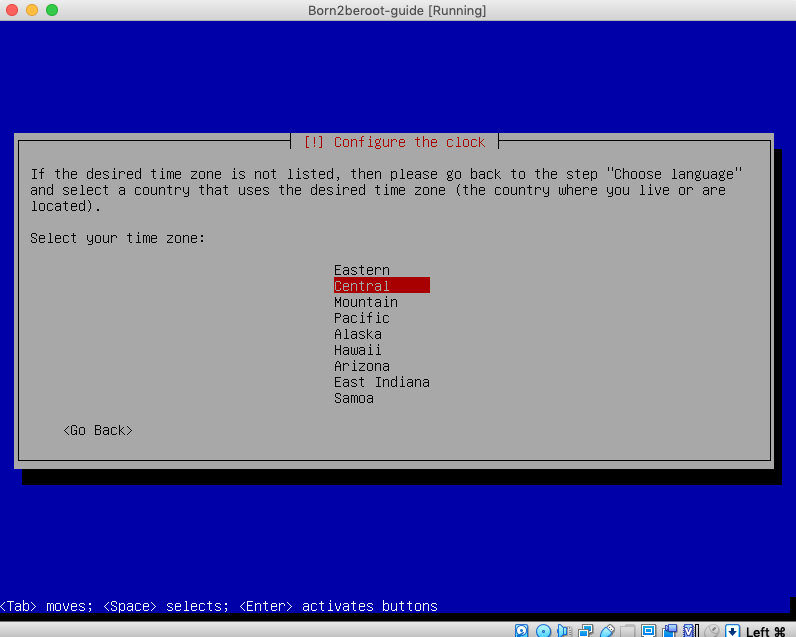Choose the Mountain time zone

pos(366,301)
